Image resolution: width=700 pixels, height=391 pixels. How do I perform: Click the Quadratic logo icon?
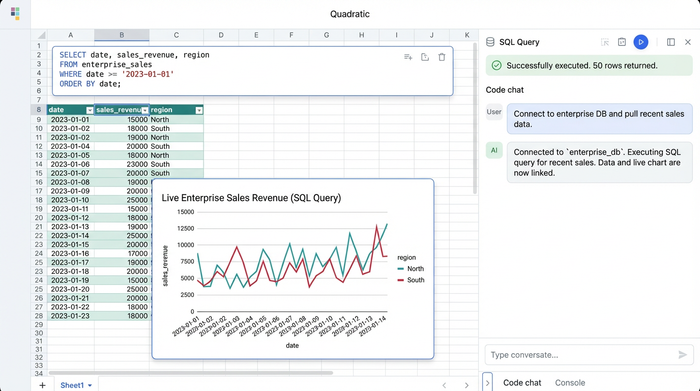click(15, 13)
